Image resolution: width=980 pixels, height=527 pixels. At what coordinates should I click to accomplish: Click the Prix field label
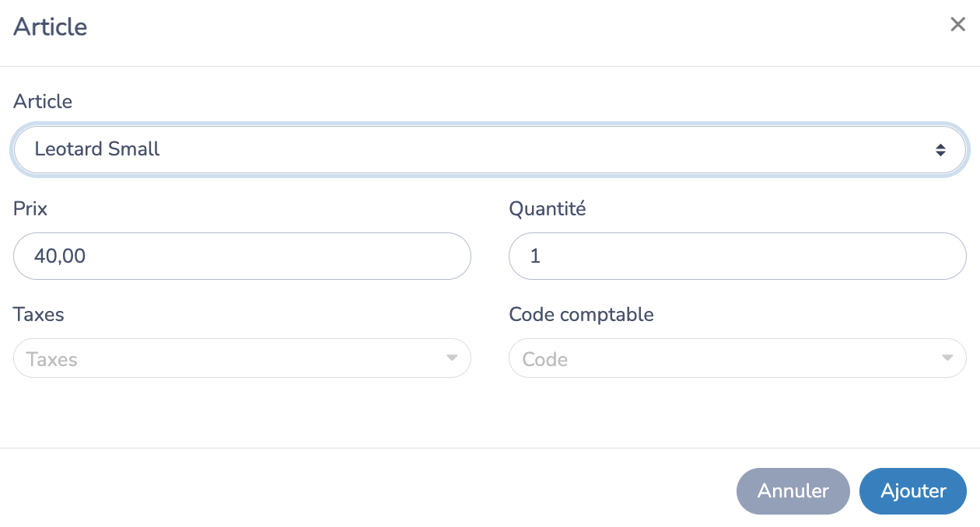tap(30, 208)
